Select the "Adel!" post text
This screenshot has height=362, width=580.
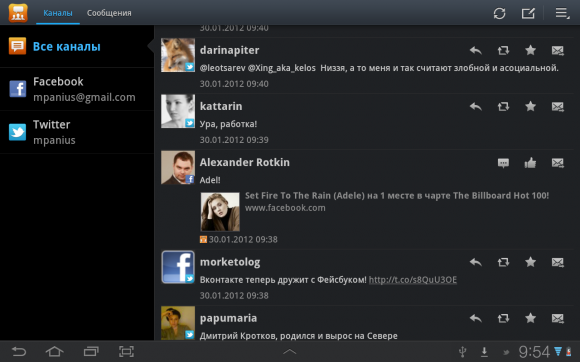210,180
